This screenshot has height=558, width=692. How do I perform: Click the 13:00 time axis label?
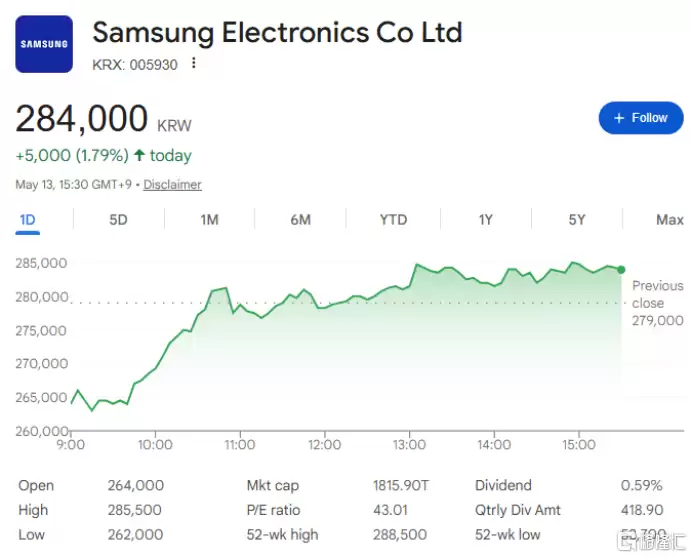click(409, 444)
